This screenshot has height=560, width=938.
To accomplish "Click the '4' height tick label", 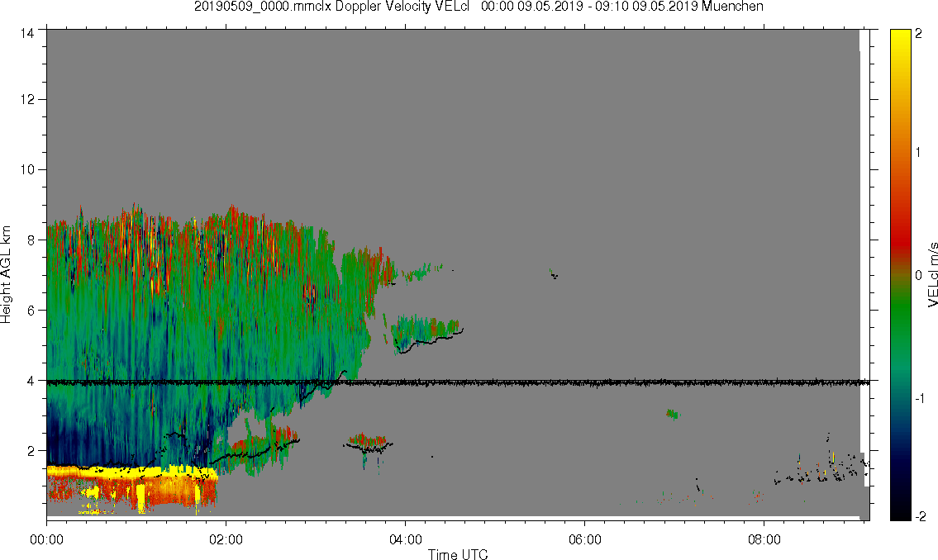I will point(31,380).
